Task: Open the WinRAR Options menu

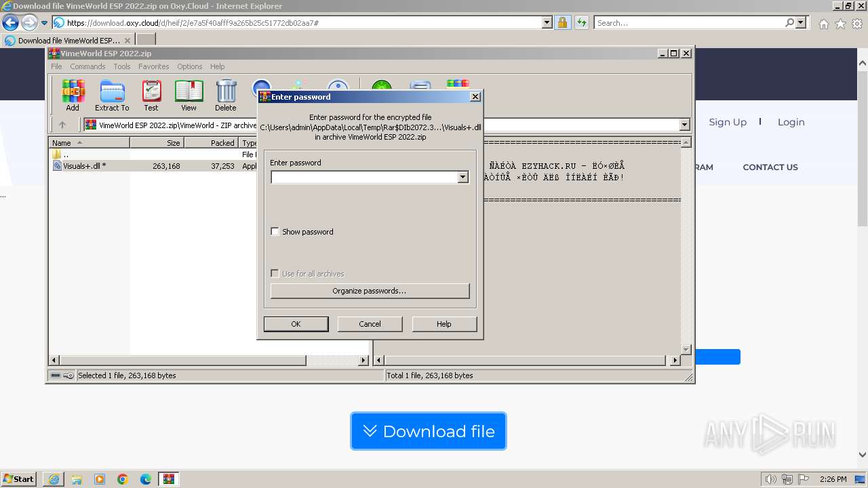Action: pyautogui.click(x=190, y=66)
